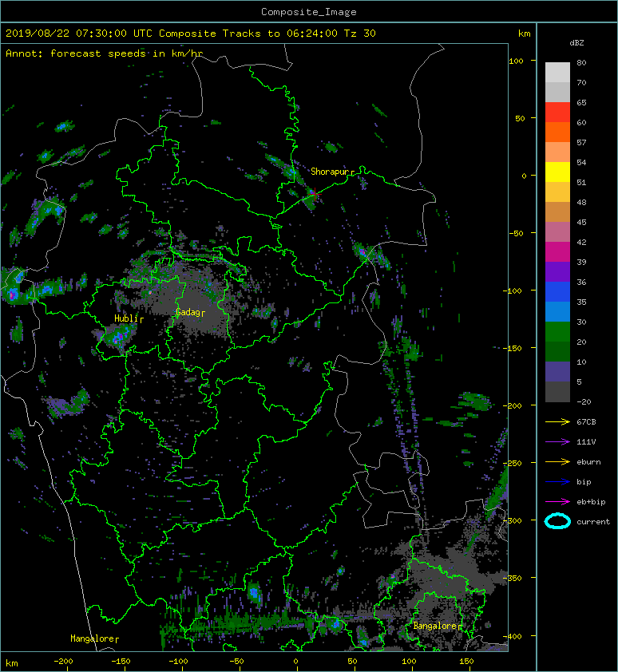Click the 67CB yellow arrow legend icon
Viewport: 618px width, 672px height.
coord(557,421)
